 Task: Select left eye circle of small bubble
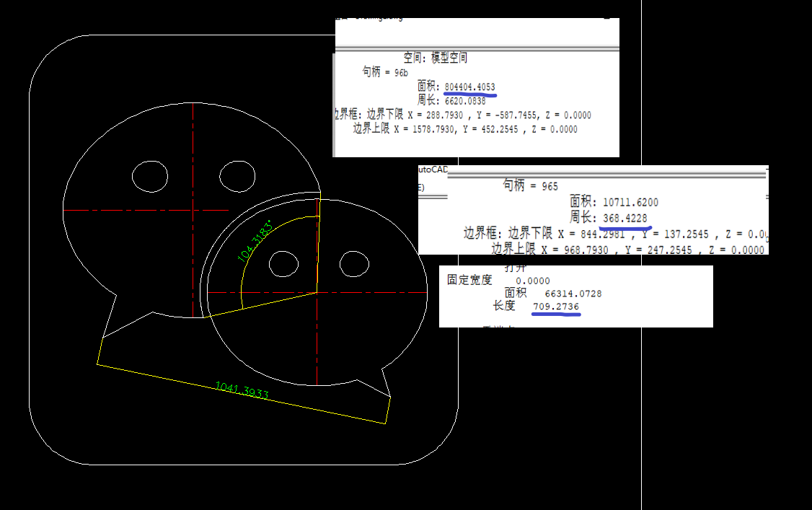pos(284,263)
